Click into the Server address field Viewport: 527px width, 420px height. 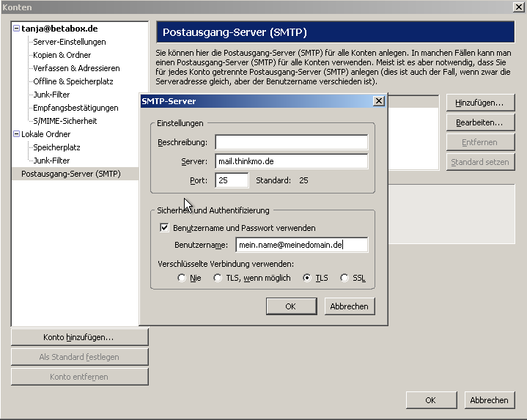[291, 161]
